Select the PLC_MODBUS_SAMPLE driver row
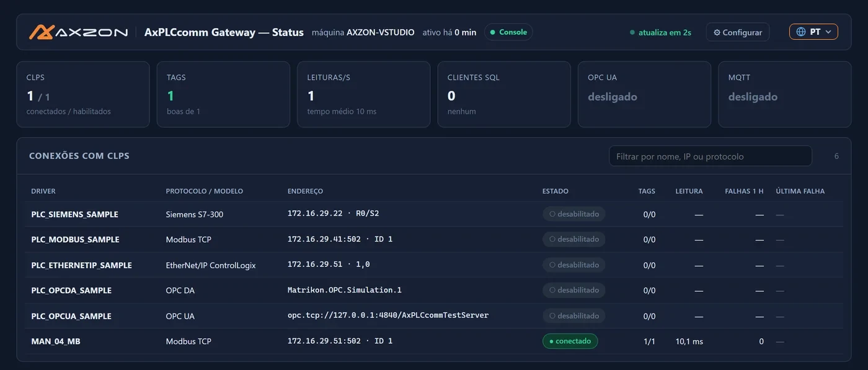 (x=434, y=240)
